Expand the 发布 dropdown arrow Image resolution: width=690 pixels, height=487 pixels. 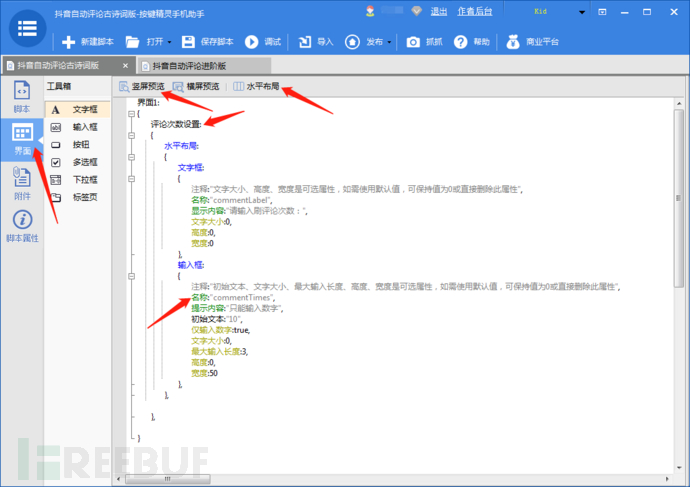coord(389,42)
